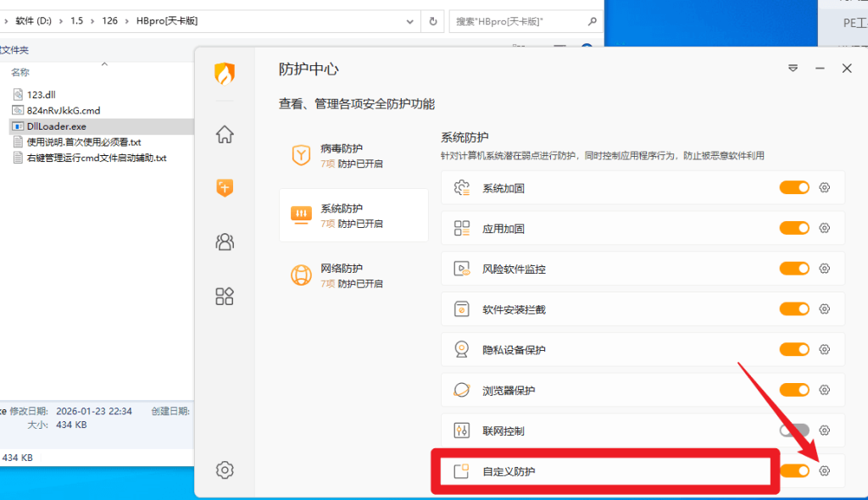
Task: Click the 名称 column sort header
Action: coord(20,73)
